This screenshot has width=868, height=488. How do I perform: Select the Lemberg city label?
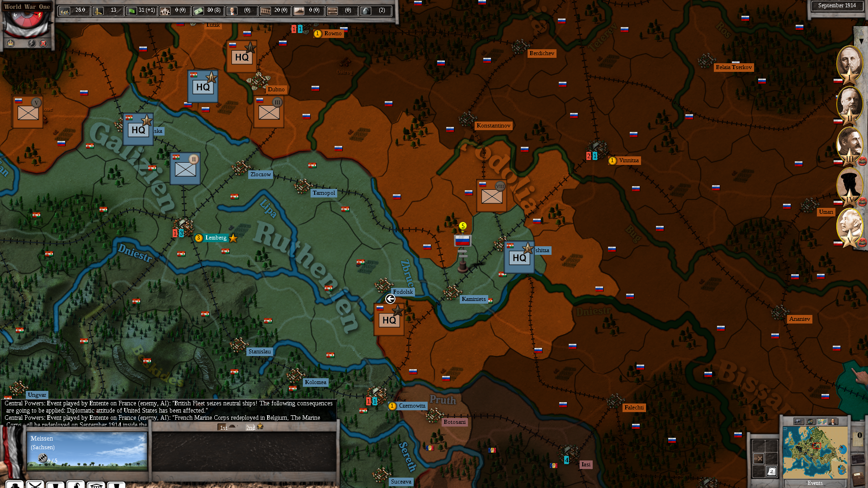tap(216, 238)
